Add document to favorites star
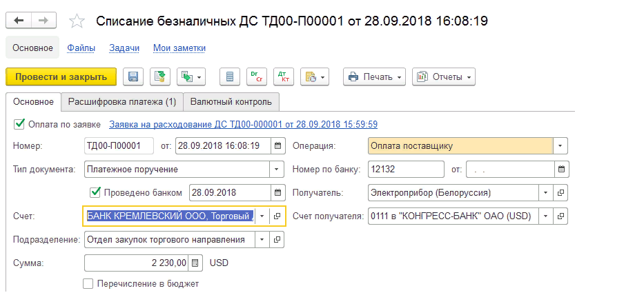The width and height of the screenshot is (644, 295). (77, 21)
